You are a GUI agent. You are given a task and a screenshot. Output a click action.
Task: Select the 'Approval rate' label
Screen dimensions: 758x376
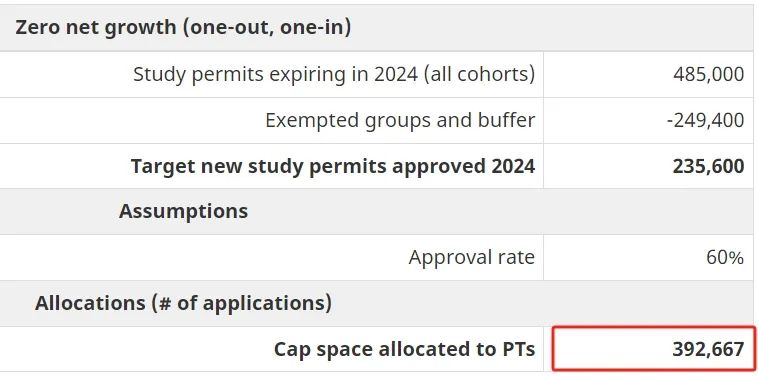(472, 258)
